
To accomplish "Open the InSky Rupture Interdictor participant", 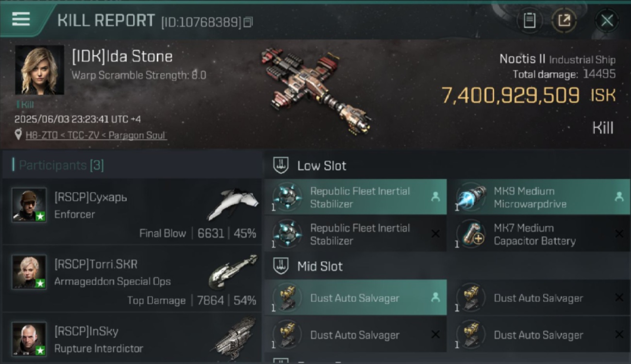I will click(x=132, y=339).
